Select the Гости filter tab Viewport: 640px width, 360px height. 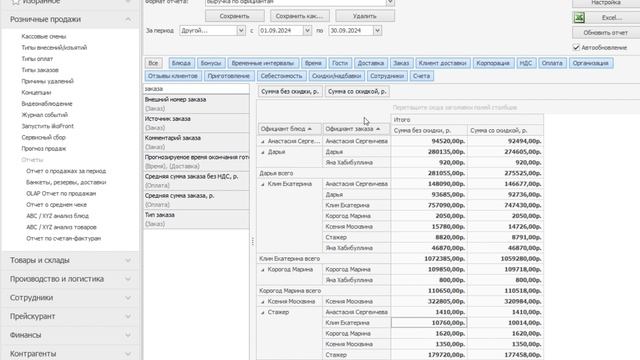coord(340,63)
